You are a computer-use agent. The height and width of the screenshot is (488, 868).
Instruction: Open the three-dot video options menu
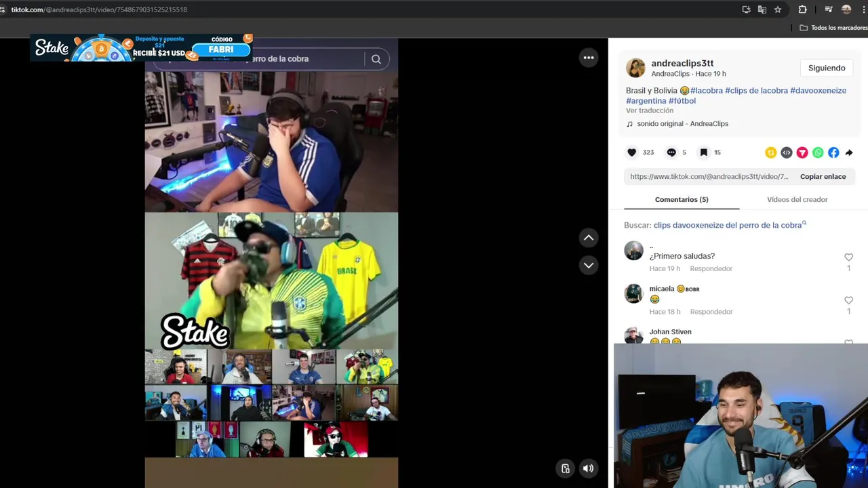[x=589, y=58]
